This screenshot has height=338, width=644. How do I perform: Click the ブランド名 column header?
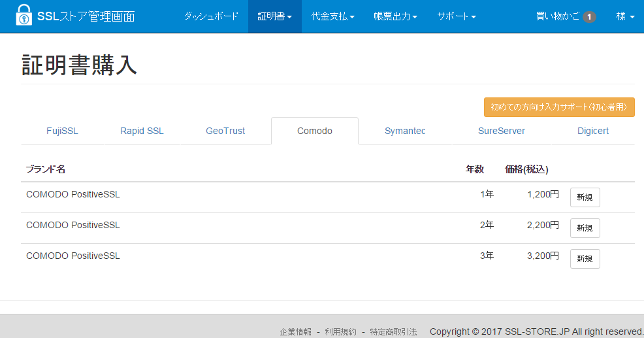[46, 169]
